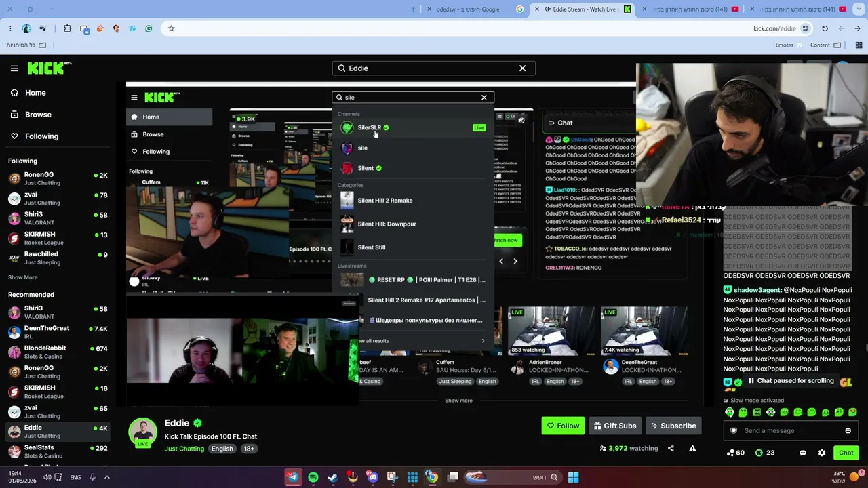Click the speech bubble icon beside chat settings
The height and width of the screenshot is (488, 868).
803,453
